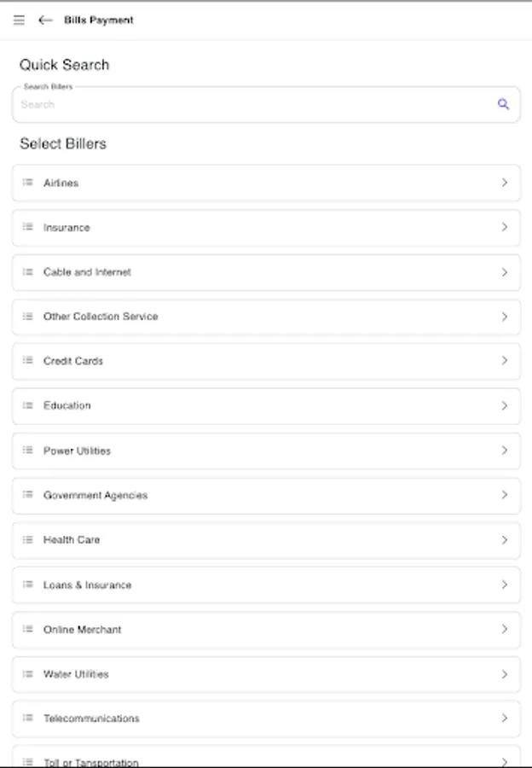Go back using the arrow icon
The height and width of the screenshot is (768, 532).
pyautogui.click(x=45, y=20)
